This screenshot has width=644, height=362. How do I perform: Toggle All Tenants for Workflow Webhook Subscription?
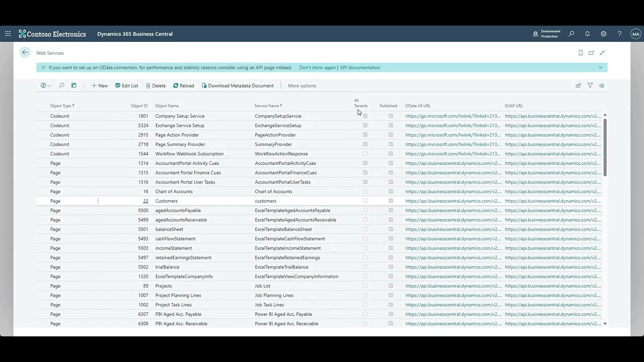[x=365, y=154]
